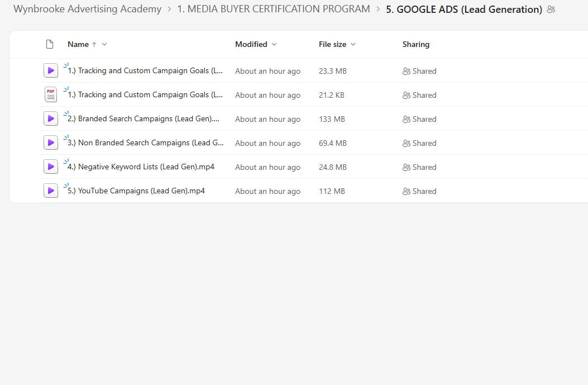
Task: Go to Wynbrooke Advertising Academy breadcrumb
Action: 87,9
